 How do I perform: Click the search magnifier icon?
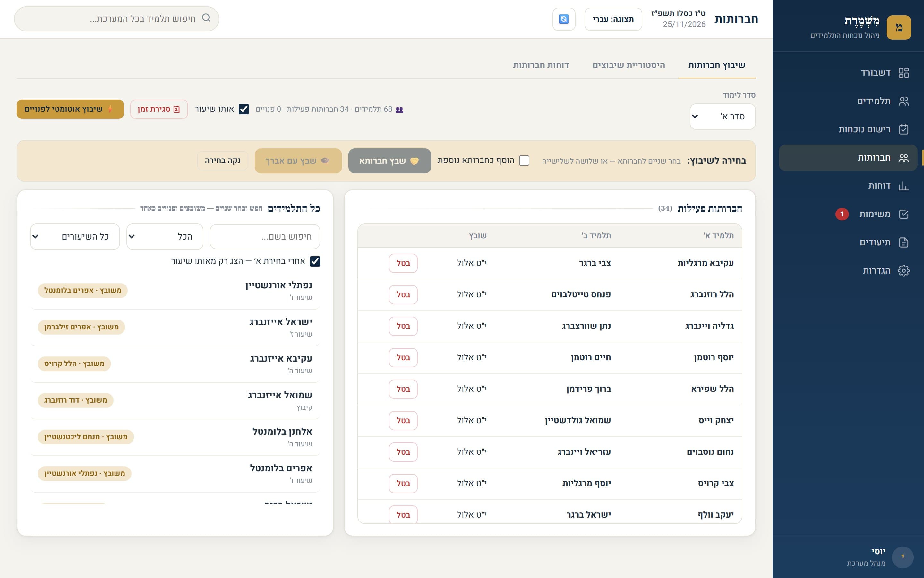[206, 18]
